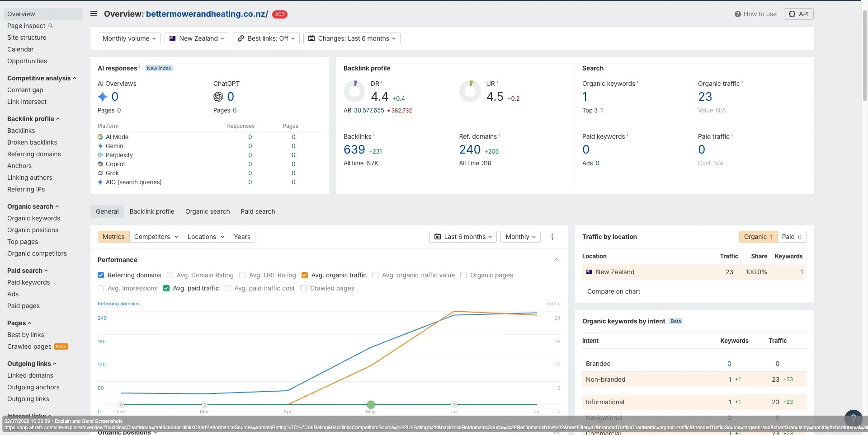Click Compare on chart button
868x435 pixels.
coord(613,291)
